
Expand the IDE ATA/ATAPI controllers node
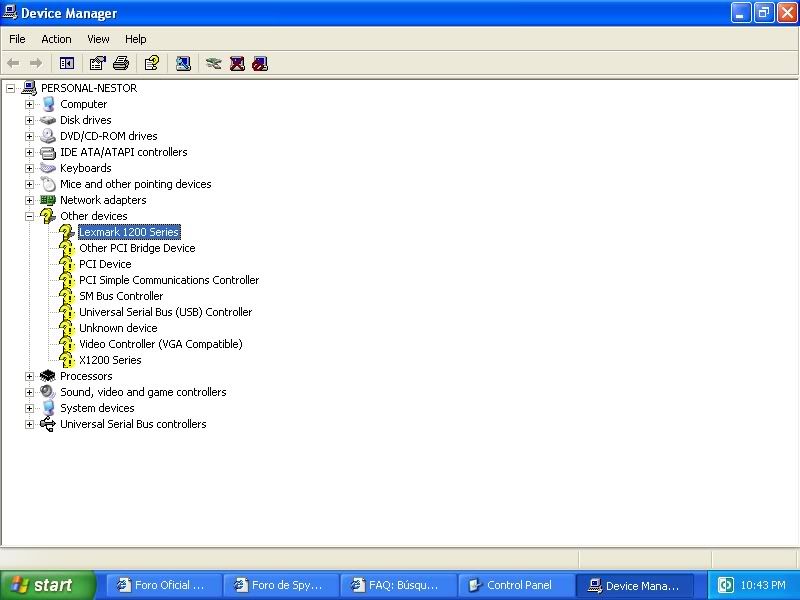30,152
